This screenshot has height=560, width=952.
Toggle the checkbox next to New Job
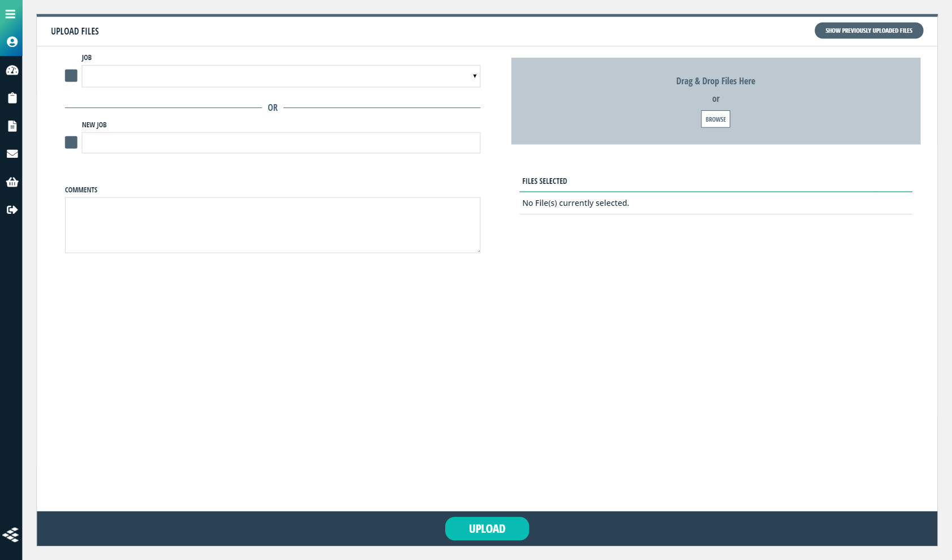71,143
